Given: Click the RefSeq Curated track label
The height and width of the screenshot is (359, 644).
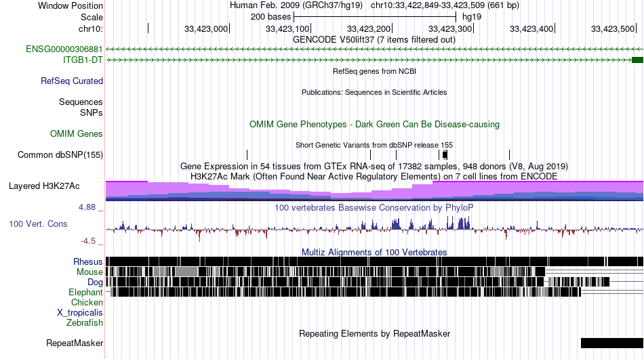Looking at the screenshot, I should 72,81.
